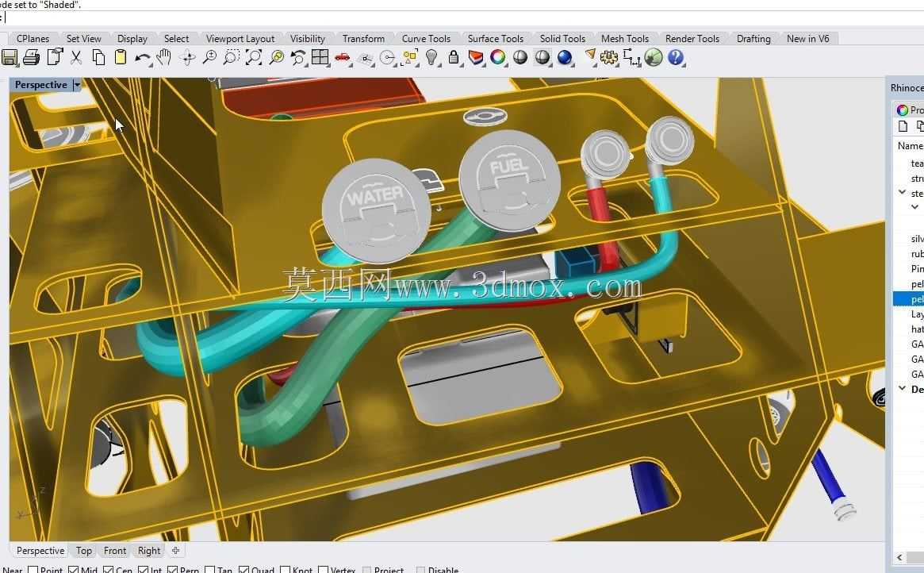Toggle the Perp osnap checkbox

pos(172,570)
